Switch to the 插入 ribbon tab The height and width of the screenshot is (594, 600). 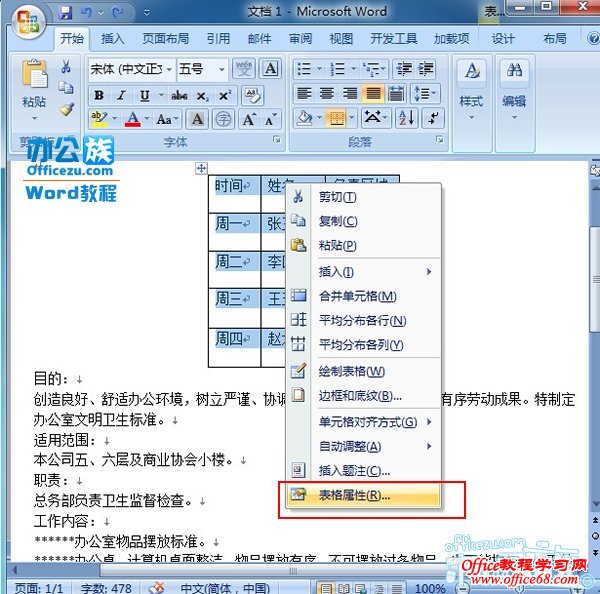point(112,39)
